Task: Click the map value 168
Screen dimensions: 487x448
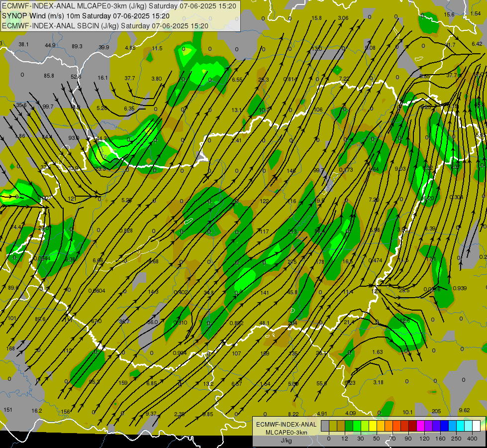Action: (10, 348)
